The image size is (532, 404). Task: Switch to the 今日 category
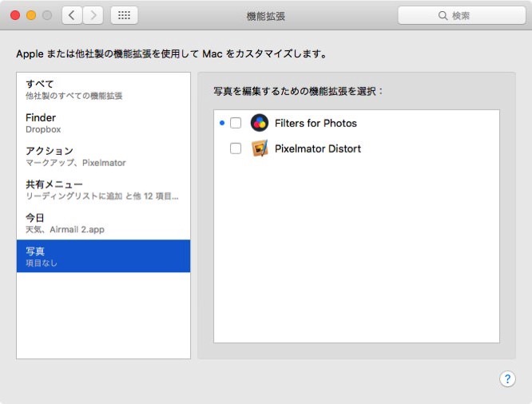pos(103,224)
